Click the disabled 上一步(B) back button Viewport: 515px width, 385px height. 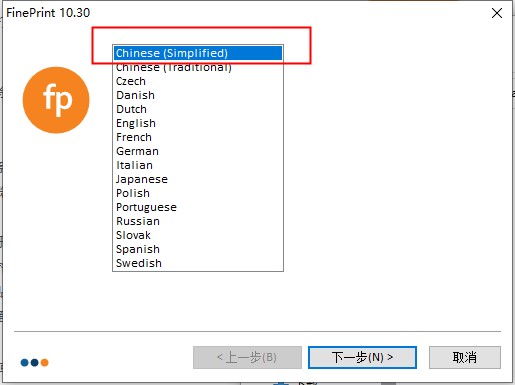tap(247, 357)
